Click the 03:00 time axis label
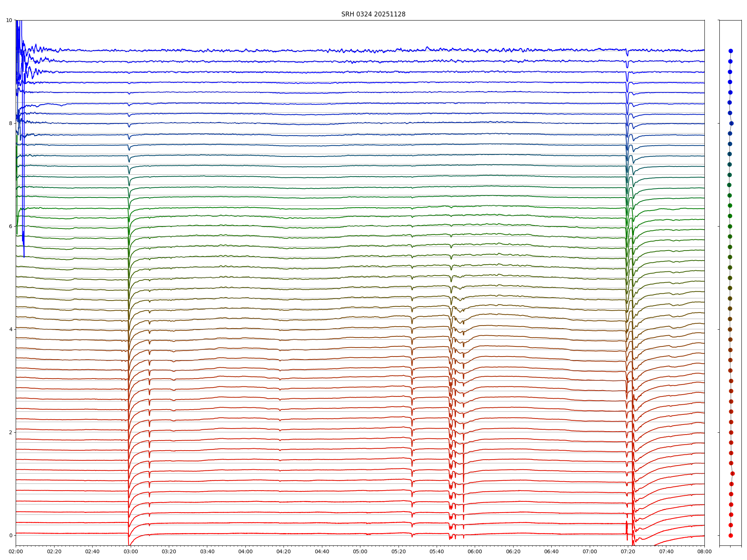This screenshot has height=560, width=747. point(130,551)
